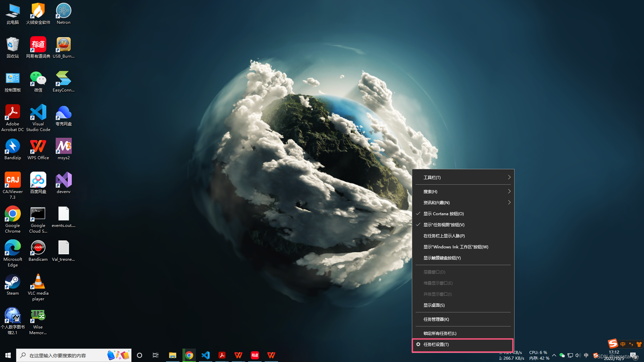Click the Chrome icon in the taskbar
This screenshot has width=644, height=362.
click(189, 355)
